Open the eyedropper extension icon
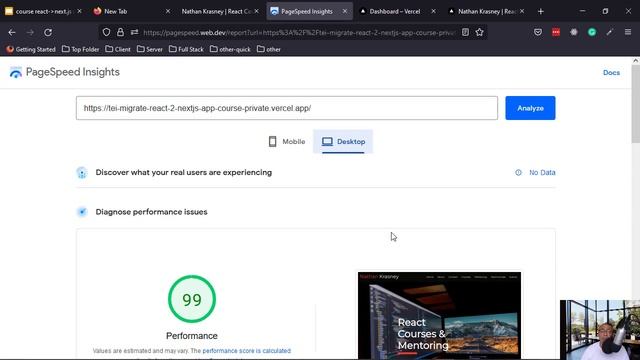 (x=609, y=32)
